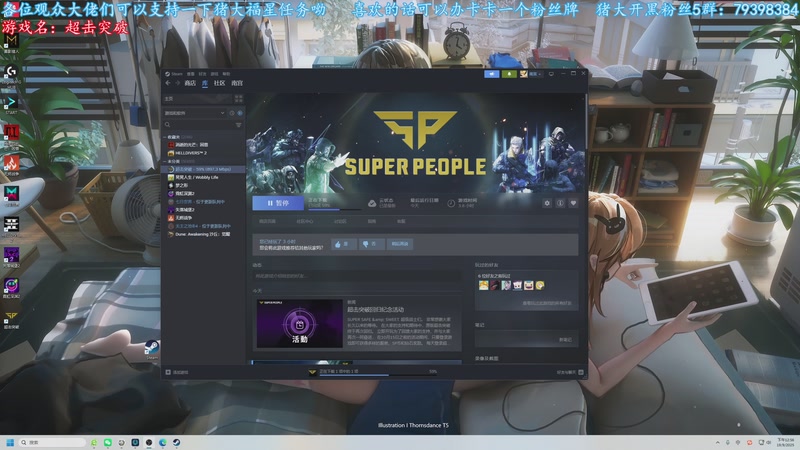The height and width of the screenshot is (450, 800).
Task: Open the 库 library tab
Action: pyautogui.click(x=205, y=83)
